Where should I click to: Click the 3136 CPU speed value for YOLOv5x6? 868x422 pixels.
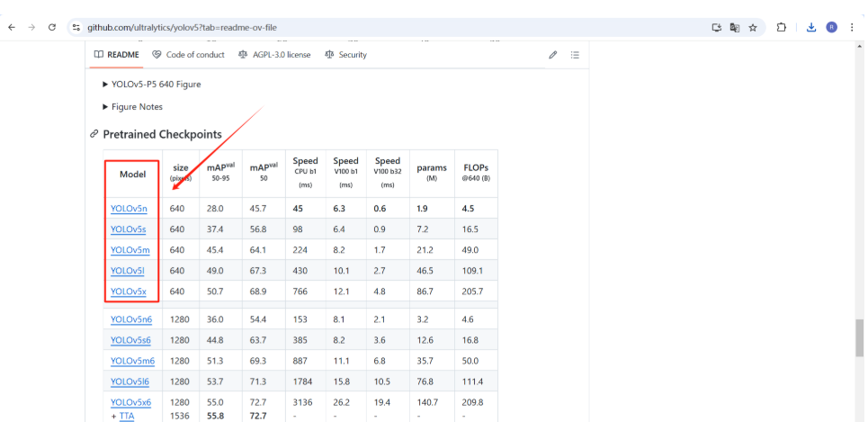click(302, 402)
